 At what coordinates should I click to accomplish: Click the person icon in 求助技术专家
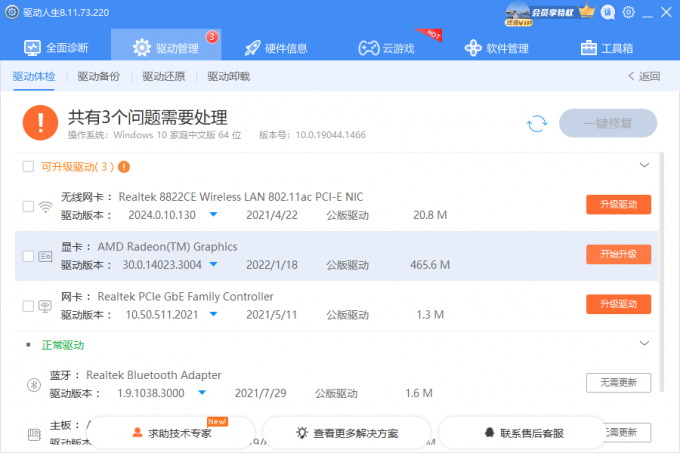(137, 432)
